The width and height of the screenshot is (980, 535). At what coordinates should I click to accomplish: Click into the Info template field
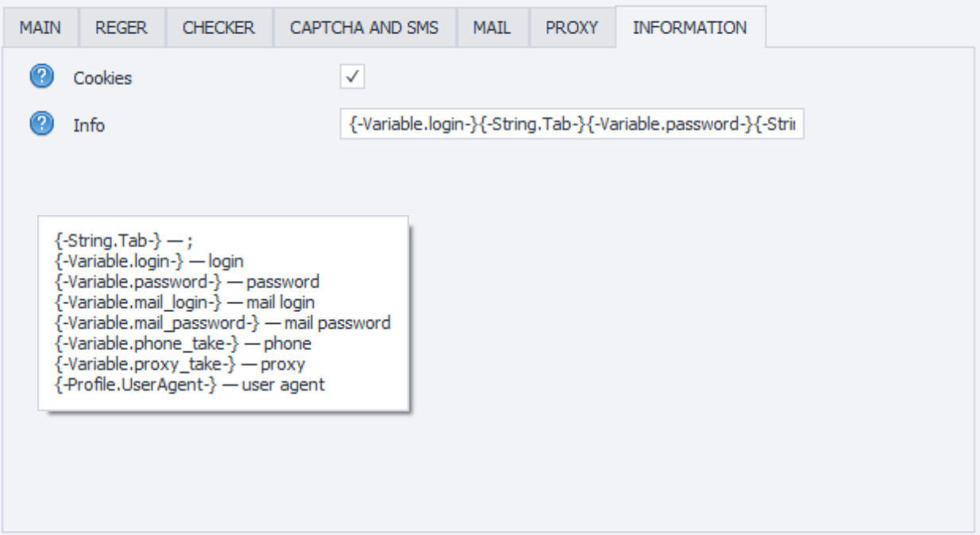pyautogui.click(x=572, y=125)
